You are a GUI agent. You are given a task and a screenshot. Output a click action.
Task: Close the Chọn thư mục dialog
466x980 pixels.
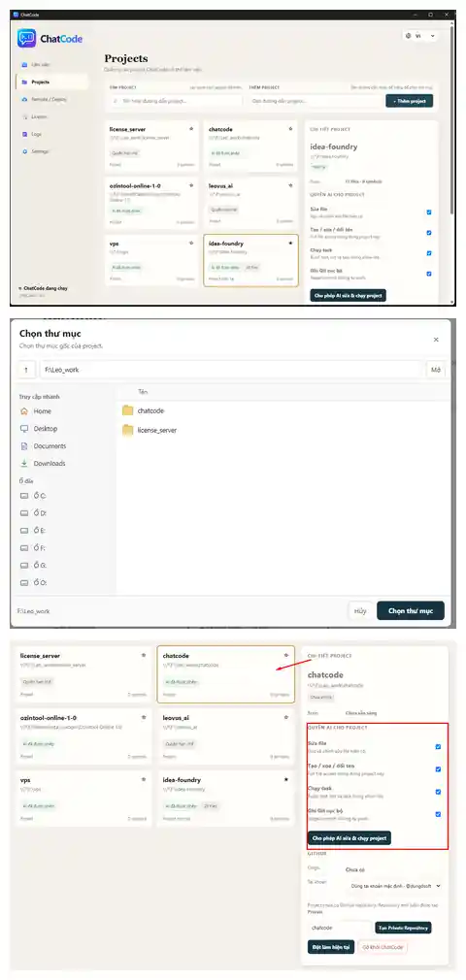pyautogui.click(x=436, y=340)
